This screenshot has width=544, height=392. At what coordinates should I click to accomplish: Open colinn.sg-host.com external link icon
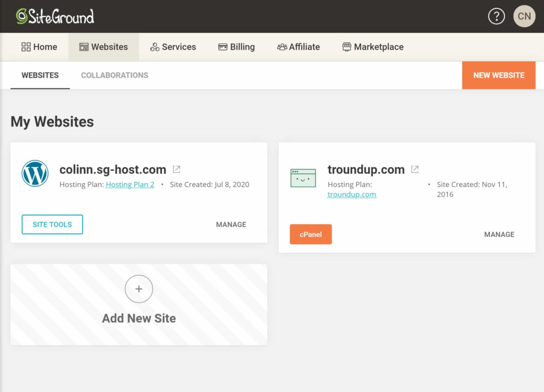[x=176, y=169]
